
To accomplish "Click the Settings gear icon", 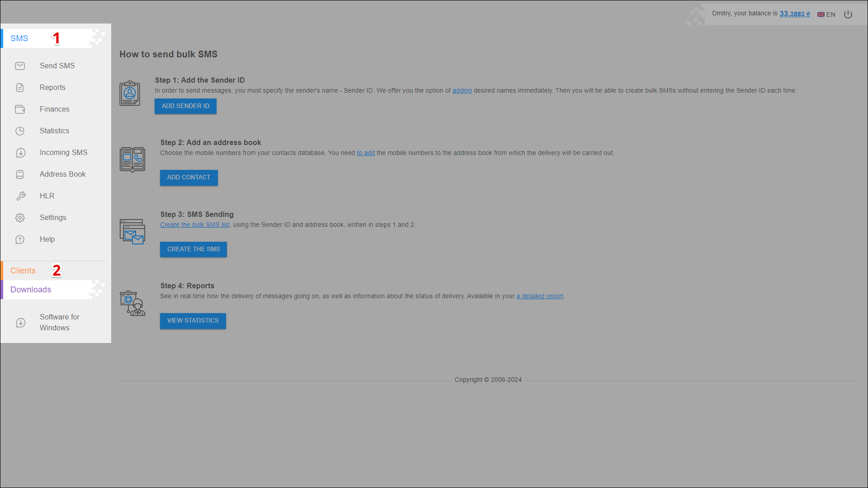I will 20,218.
